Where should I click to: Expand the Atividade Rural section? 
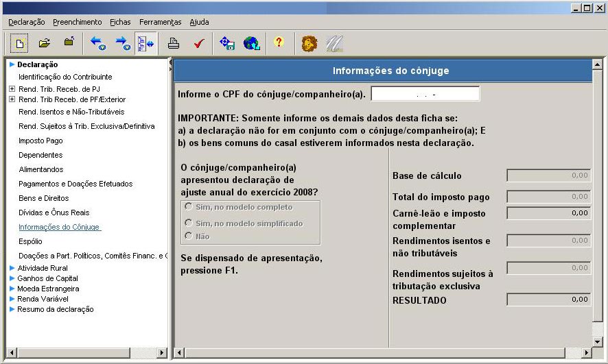pos(12,268)
